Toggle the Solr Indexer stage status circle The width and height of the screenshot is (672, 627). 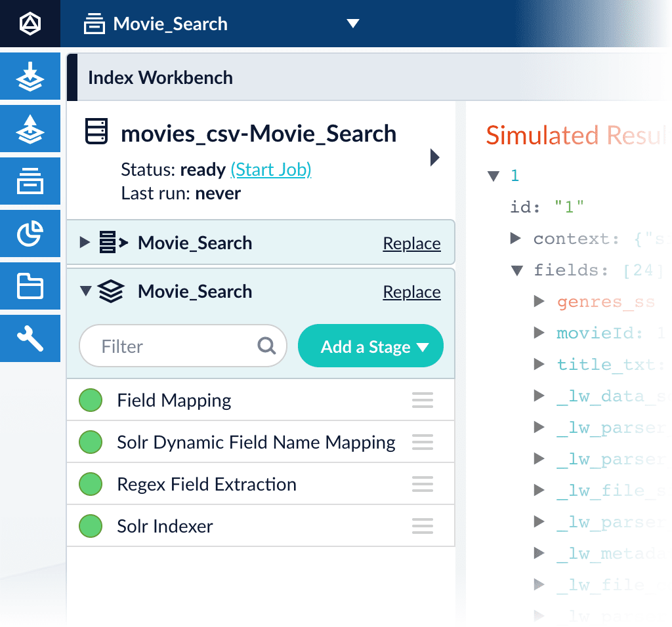(x=91, y=526)
